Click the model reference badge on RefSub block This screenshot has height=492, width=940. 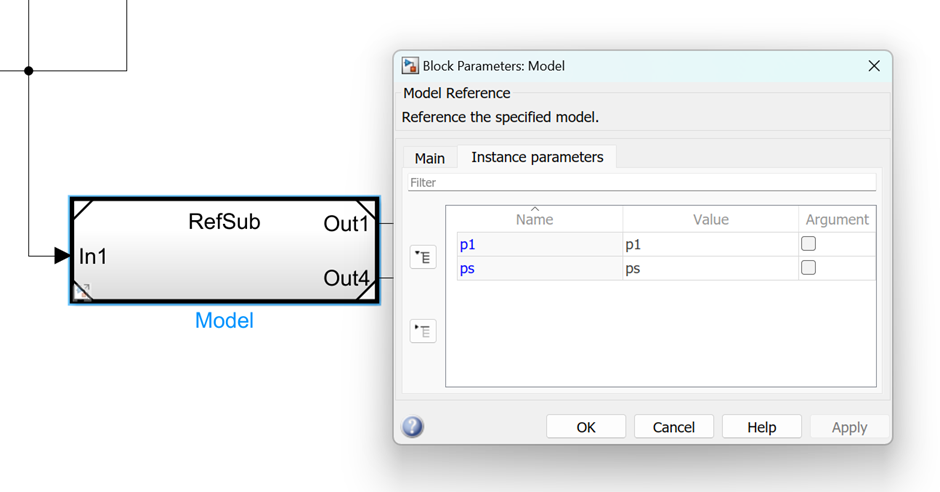(83, 292)
